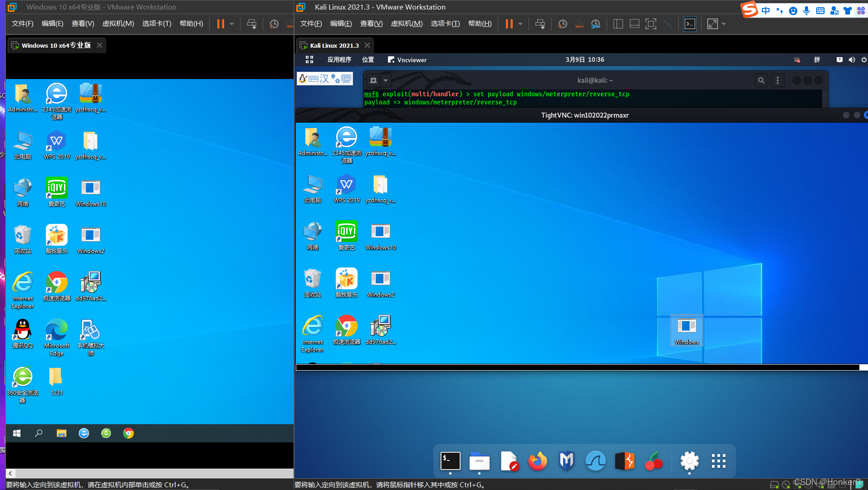Switch to the Windows 10 x64专业版 tab

click(x=56, y=45)
